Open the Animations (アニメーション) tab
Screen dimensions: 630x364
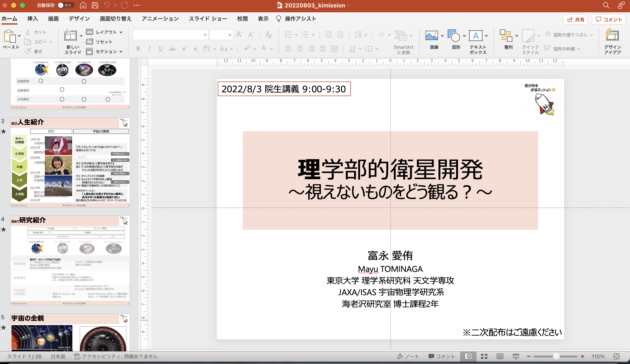click(x=160, y=19)
